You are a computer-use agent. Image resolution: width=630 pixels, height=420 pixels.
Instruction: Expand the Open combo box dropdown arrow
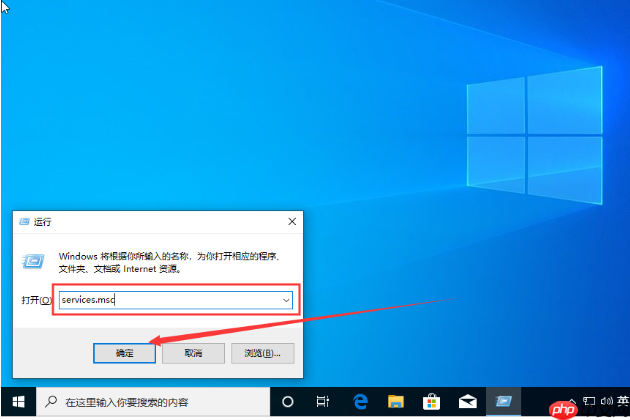(286, 300)
